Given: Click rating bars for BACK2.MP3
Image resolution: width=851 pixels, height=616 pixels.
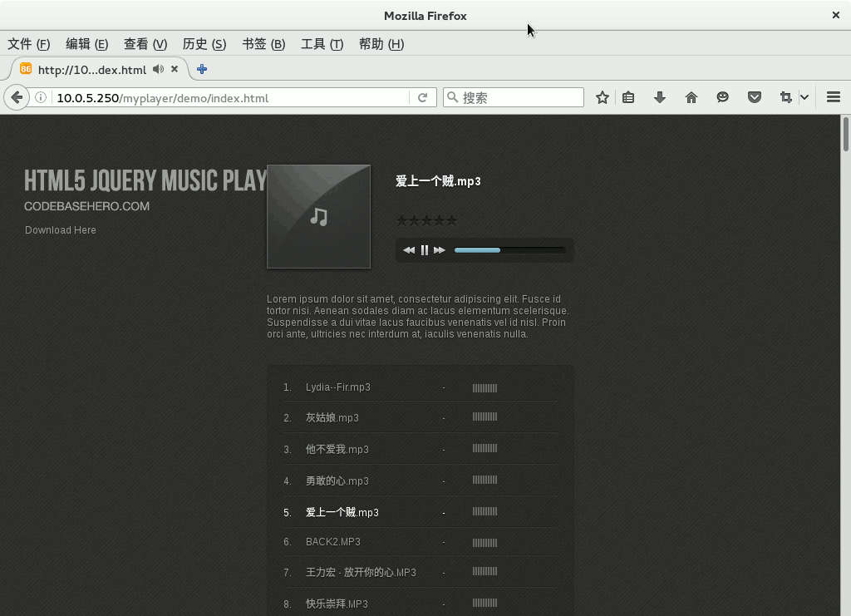Looking at the screenshot, I should pyautogui.click(x=485, y=543).
